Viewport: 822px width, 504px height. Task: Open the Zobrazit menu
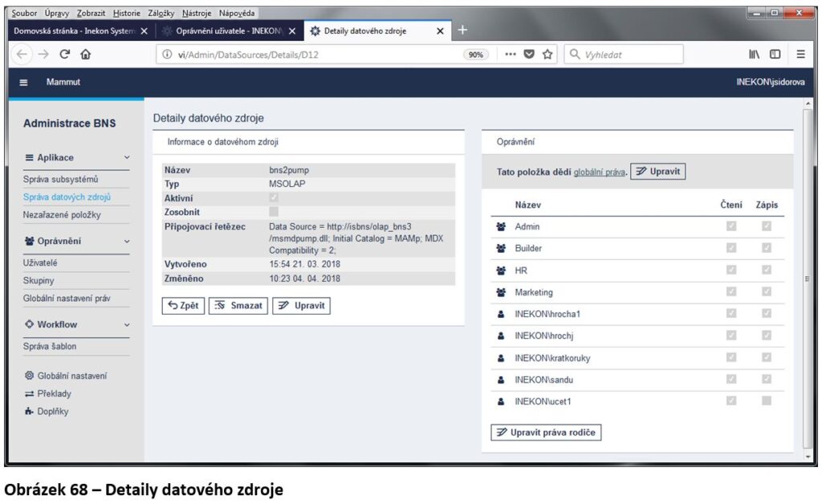pyautogui.click(x=91, y=13)
